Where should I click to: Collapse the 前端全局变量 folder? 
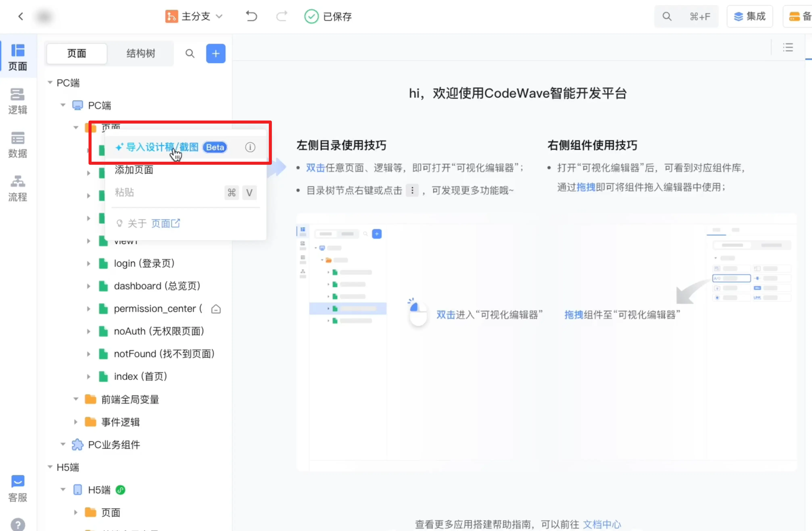point(76,399)
